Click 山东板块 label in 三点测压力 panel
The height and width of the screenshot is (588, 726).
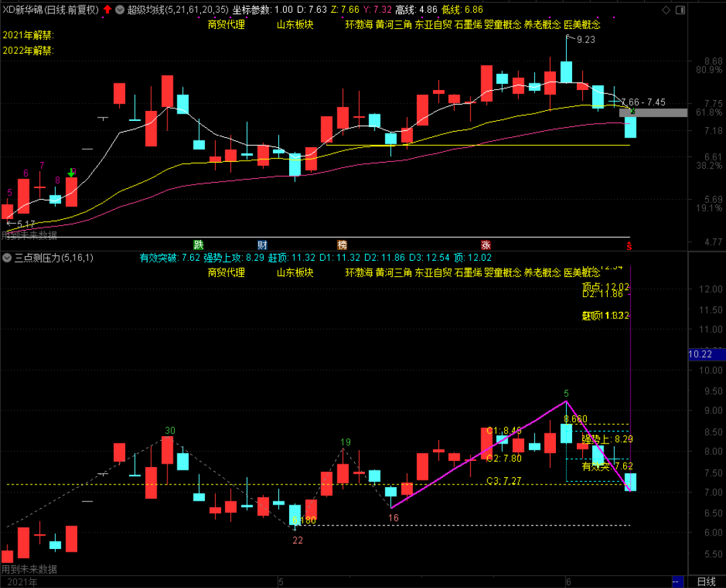pos(295,272)
